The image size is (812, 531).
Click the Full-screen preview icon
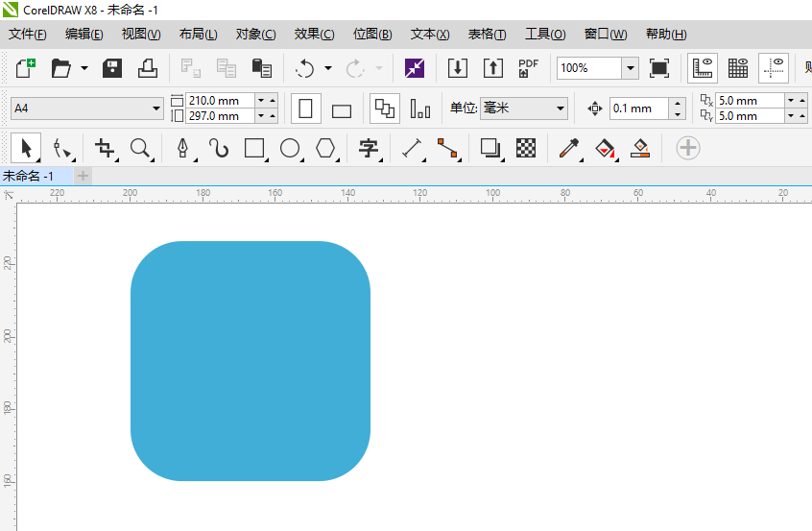tap(658, 68)
